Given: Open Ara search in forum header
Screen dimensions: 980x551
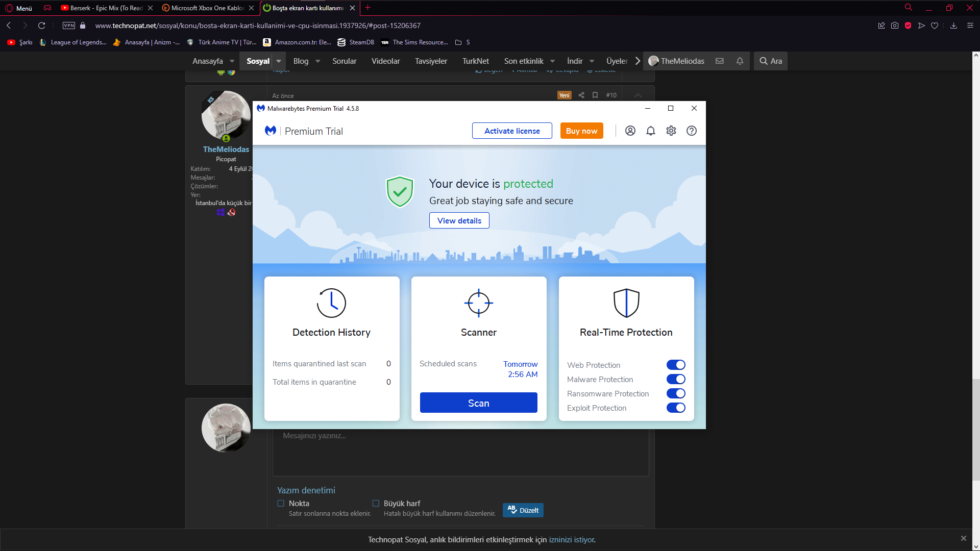Looking at the screenshot, I should [771, 61].
